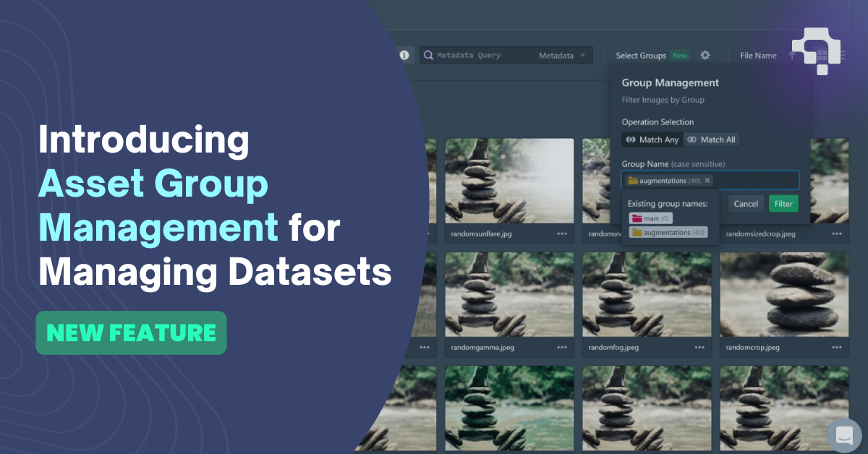Click the list view icon in the top right

842,55
